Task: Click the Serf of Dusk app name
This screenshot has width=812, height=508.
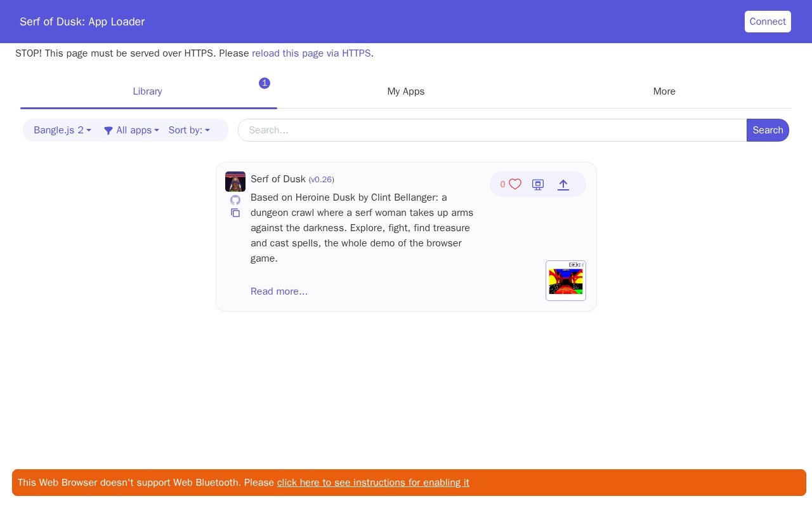Action: (278, 179)
